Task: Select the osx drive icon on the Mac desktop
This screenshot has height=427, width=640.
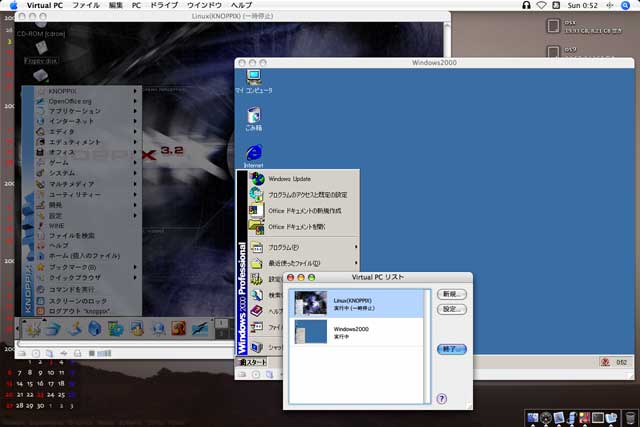Action: (x=553, y=26)
